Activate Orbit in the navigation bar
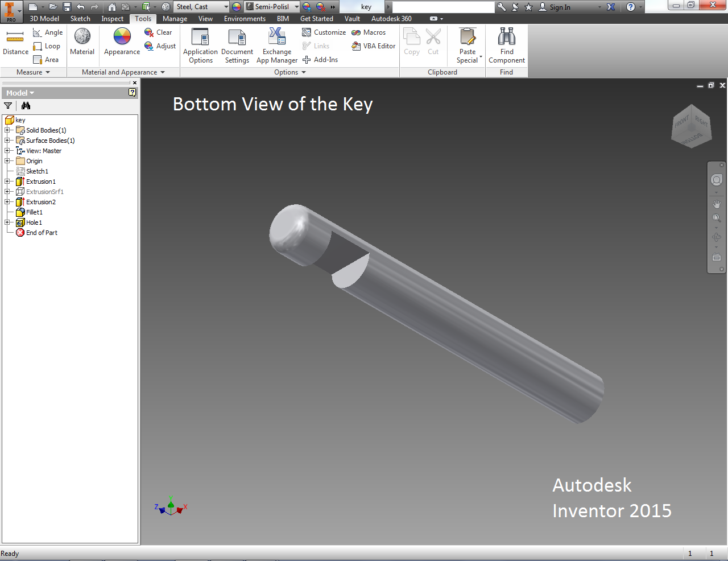 [x=717, y=237]
